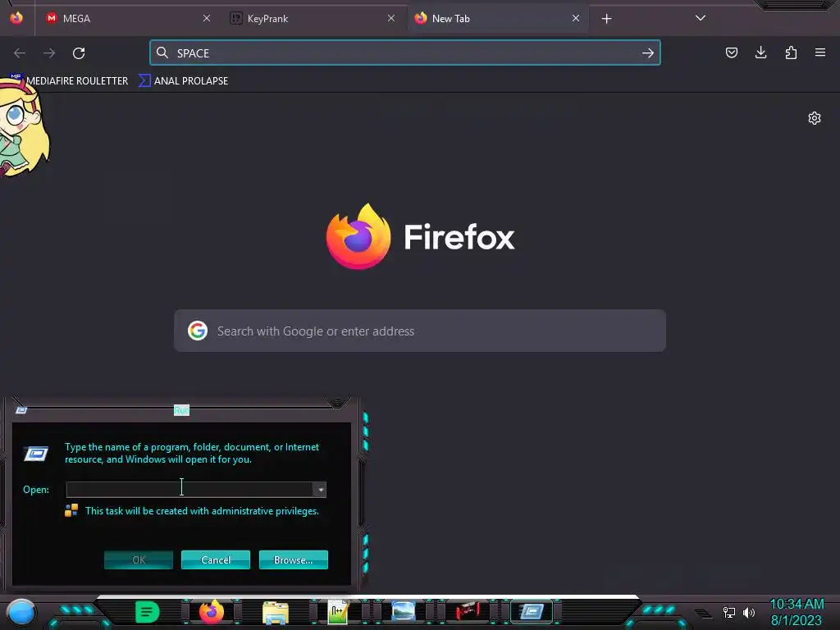Viewport: 840px width, 630px height.
Task: Click the clock showing 10:34 AM
Action: (797, 605)
